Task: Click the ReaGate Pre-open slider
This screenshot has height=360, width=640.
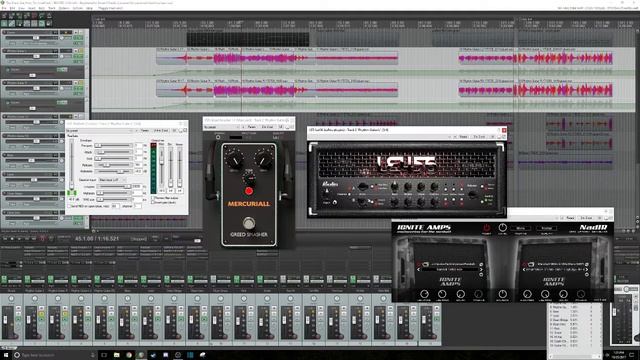Action: (113, 145)
